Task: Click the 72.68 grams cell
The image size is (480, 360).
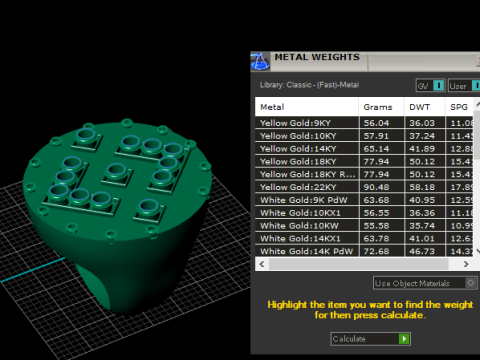Action: coord(382,251)
